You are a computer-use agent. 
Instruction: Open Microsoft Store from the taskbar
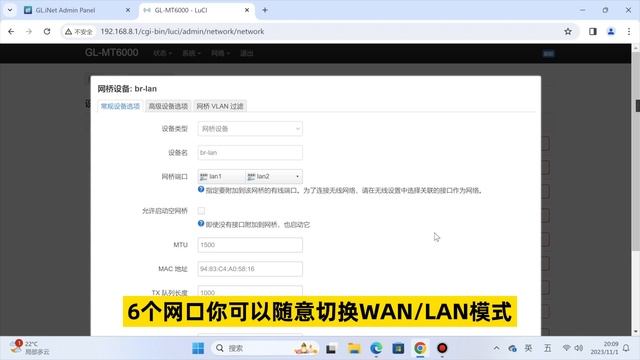tap(398, 348)
